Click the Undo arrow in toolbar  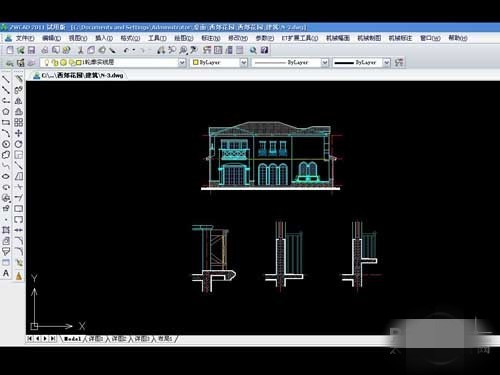point(126,50)
